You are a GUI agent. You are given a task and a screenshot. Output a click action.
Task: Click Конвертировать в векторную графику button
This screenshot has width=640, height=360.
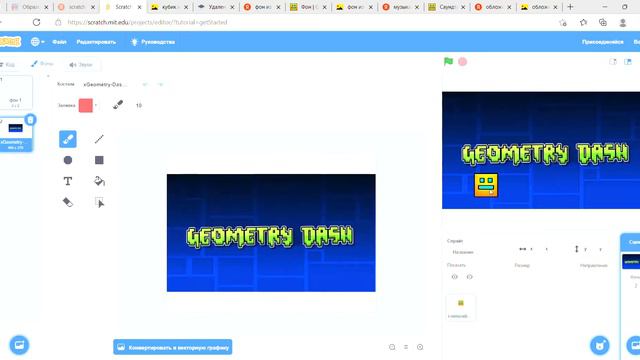point(173,347)
